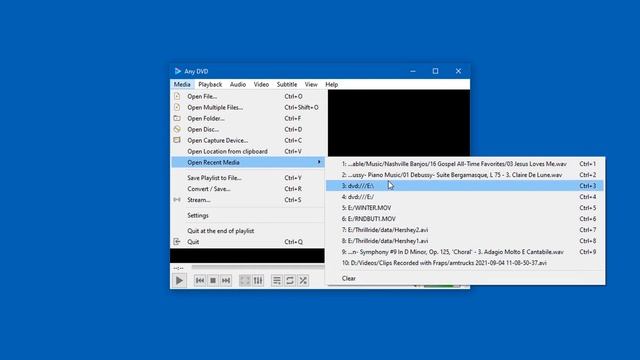
Task: Open recent item 3 dvd:///E:\
Action: (465, 186)
